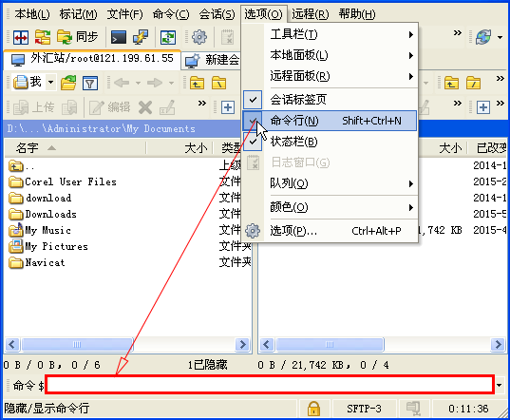This screenshot has height=420, width=510.
Task: Open the terminal console icon
Action: pos(119,37)
